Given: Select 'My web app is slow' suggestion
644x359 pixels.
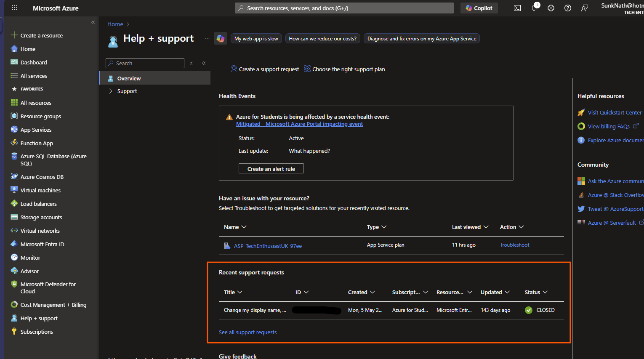Looking at the screenshot, I should 256,38.
